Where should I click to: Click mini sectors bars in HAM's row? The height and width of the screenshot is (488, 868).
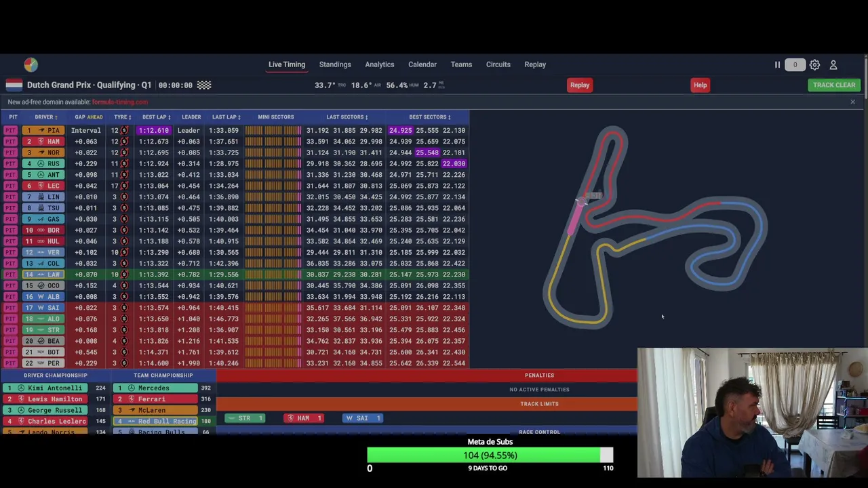[273, 142]
